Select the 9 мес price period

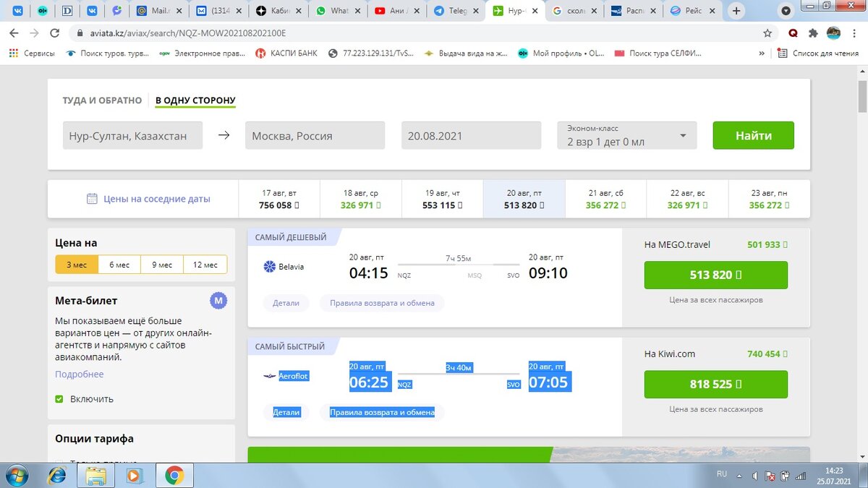(x=162, y=265)
